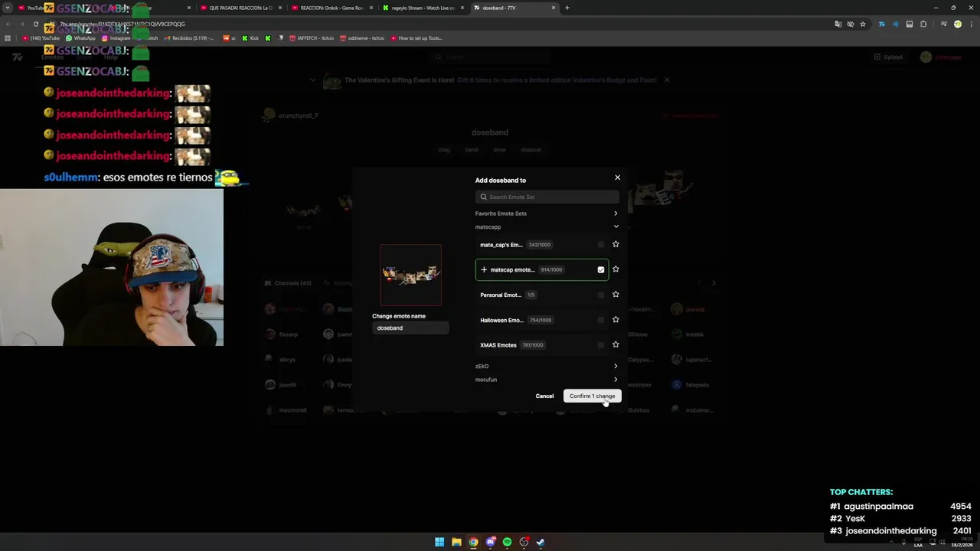Close the doseband - 7TV tab
This screenshot has width=980, height=551.
553,8
